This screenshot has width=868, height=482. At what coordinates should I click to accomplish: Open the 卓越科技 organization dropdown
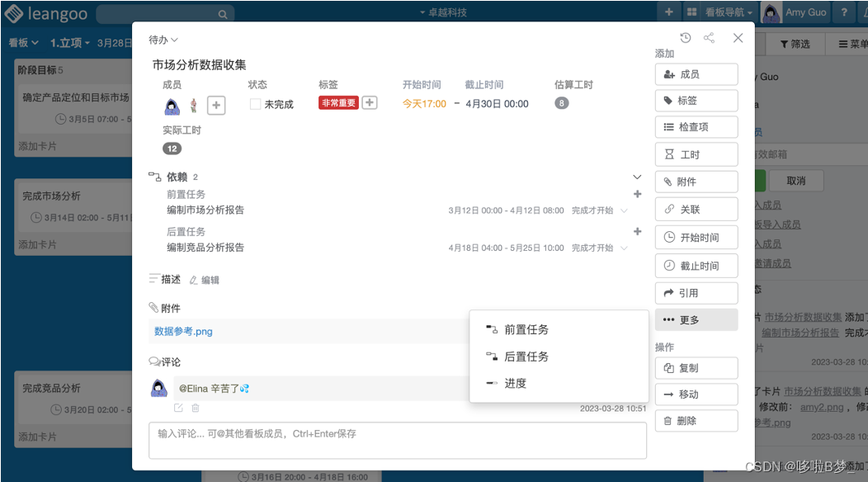click(x=443, y=12)
